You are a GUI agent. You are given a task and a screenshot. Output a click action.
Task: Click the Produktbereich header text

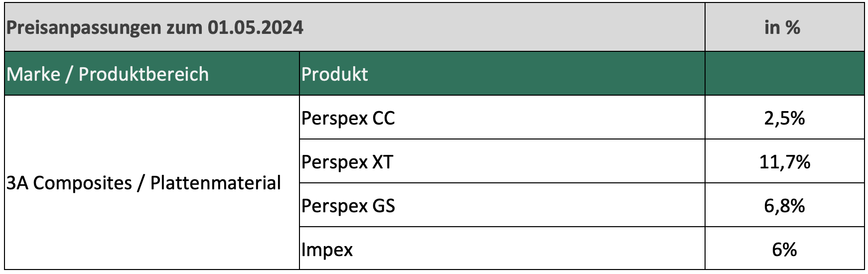point(144,74)
